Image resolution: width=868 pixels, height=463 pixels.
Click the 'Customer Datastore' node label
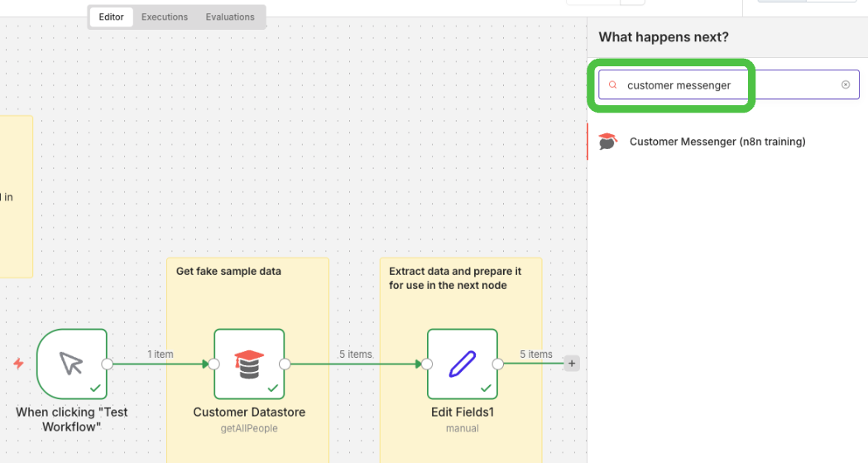point(249,412)
